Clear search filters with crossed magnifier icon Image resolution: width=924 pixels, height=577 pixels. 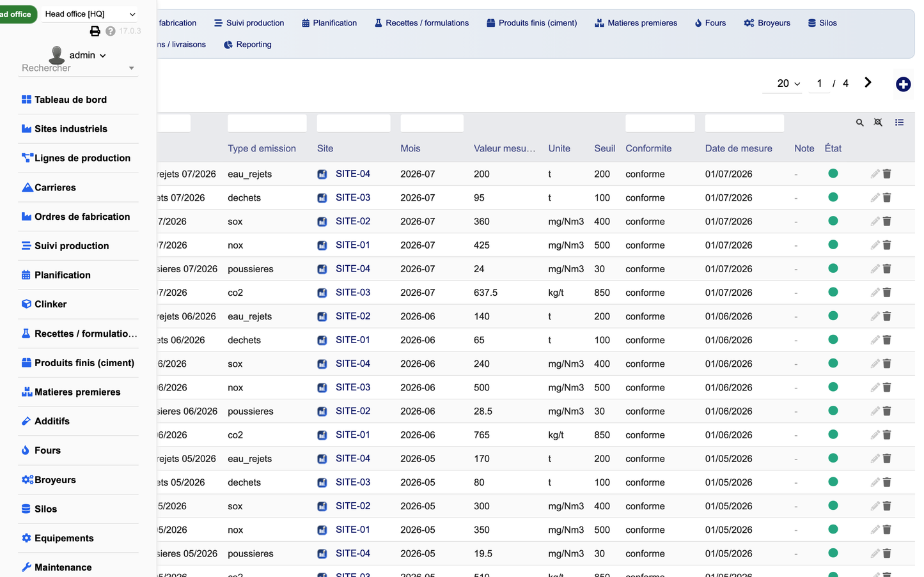[x=878, y=123]
